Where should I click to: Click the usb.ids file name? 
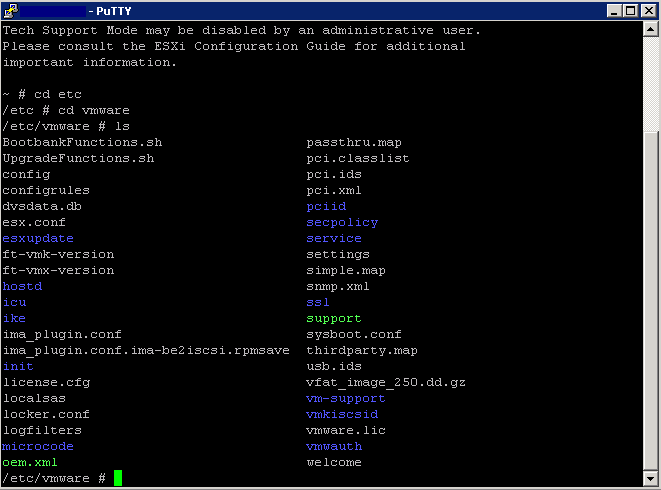(334, 366)
